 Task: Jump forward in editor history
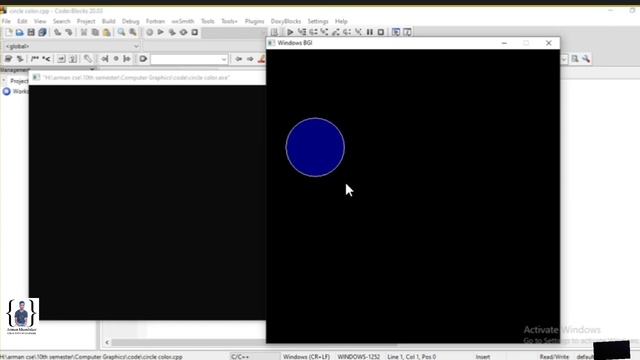click(x=250, y=59)
